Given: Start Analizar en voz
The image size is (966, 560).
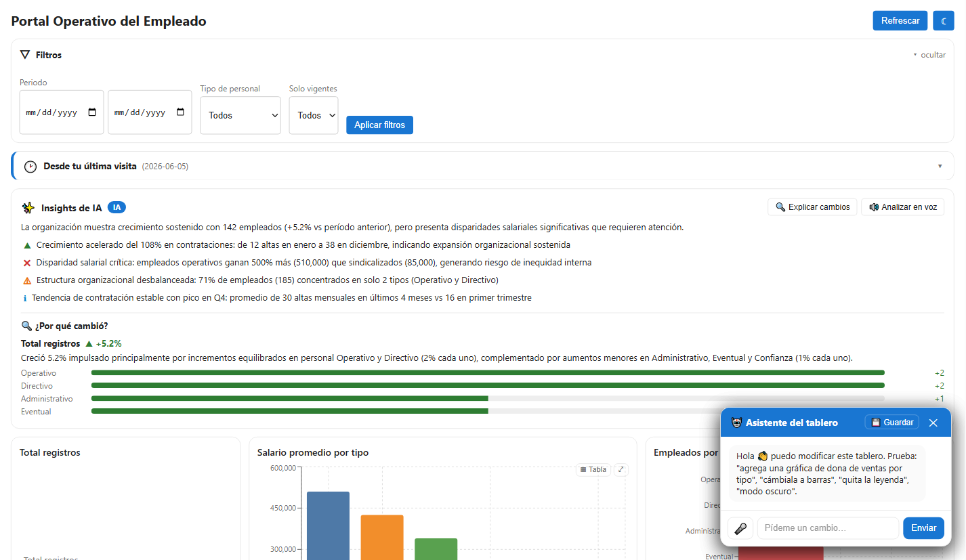Looking at the screenshot, I should [x=902, y=207].
